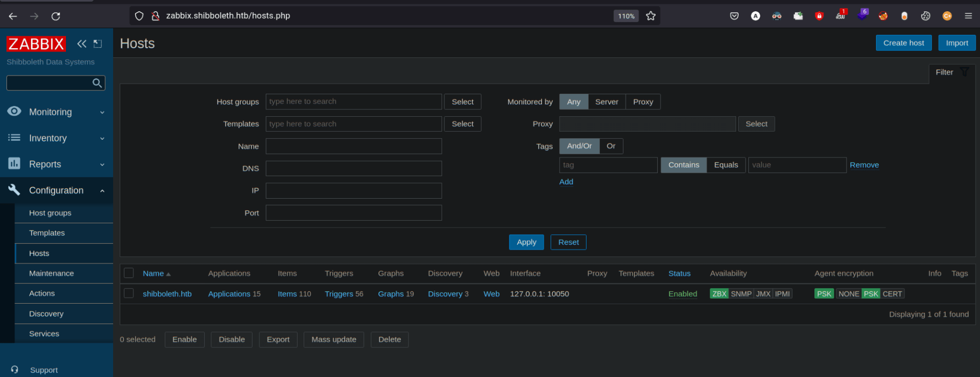Click the white circle A extension icon
Image resolution: width=980 pixels, height=377 pixels.
pyautogui.click(x=755, y=16)
